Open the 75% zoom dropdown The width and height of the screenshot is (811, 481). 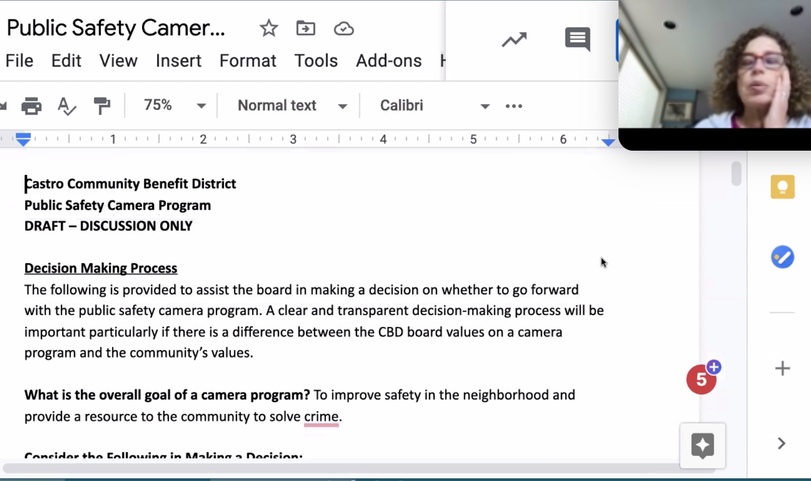tap(174, 106)
